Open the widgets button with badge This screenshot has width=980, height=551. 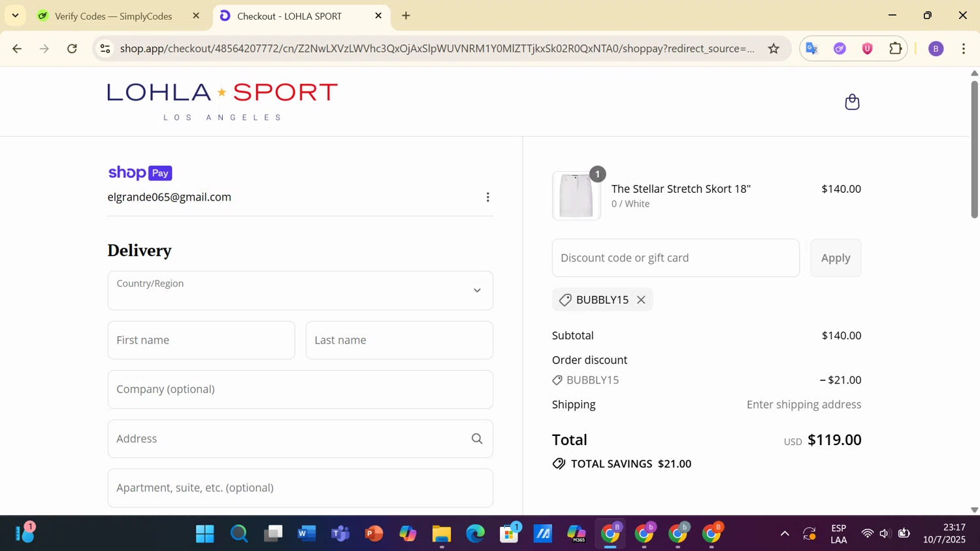[25, 533]
